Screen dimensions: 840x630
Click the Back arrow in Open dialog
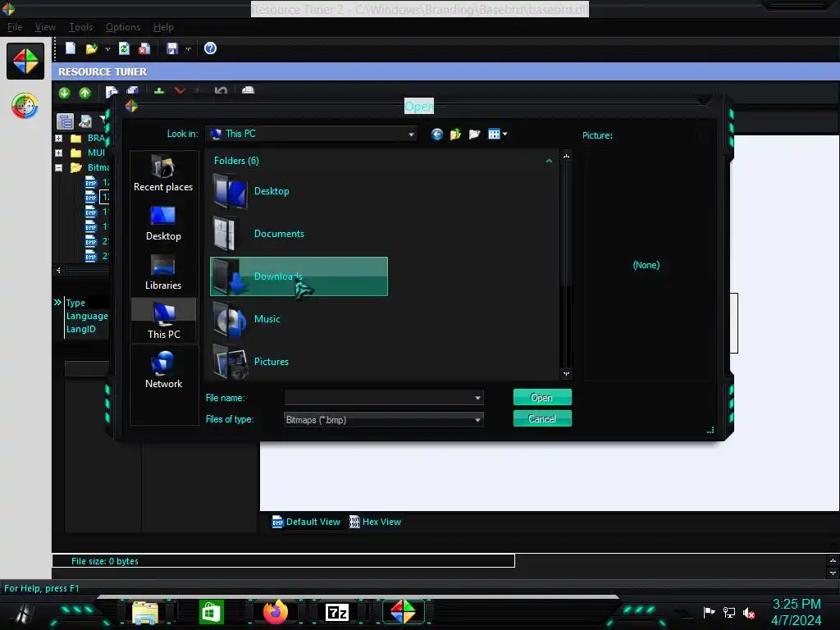point(437,134)
